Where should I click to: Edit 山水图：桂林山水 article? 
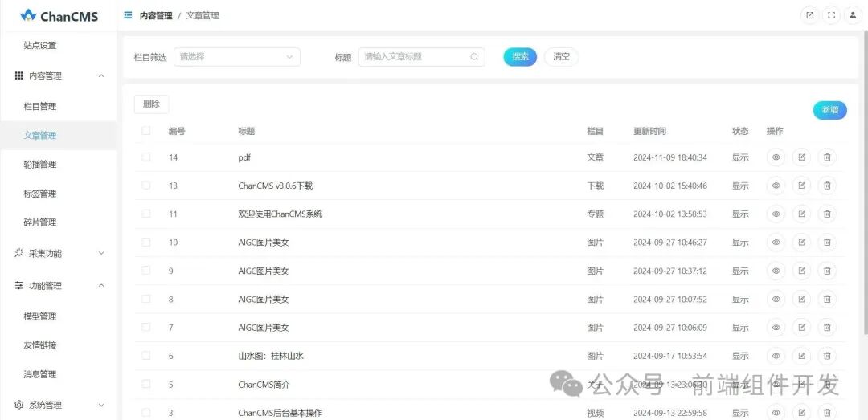801,356
